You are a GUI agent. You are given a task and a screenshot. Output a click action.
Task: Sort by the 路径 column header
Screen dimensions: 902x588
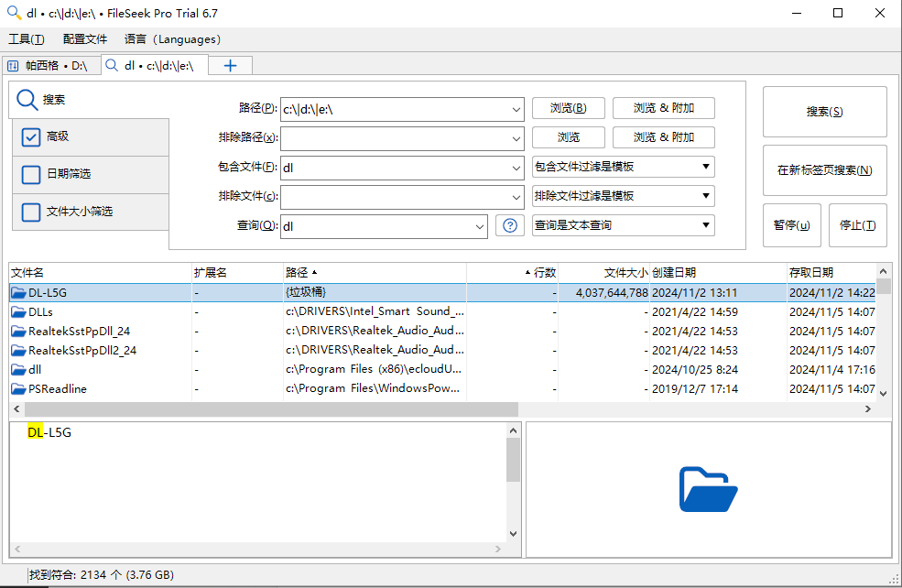pyautogui.click(x=375, y=273)
